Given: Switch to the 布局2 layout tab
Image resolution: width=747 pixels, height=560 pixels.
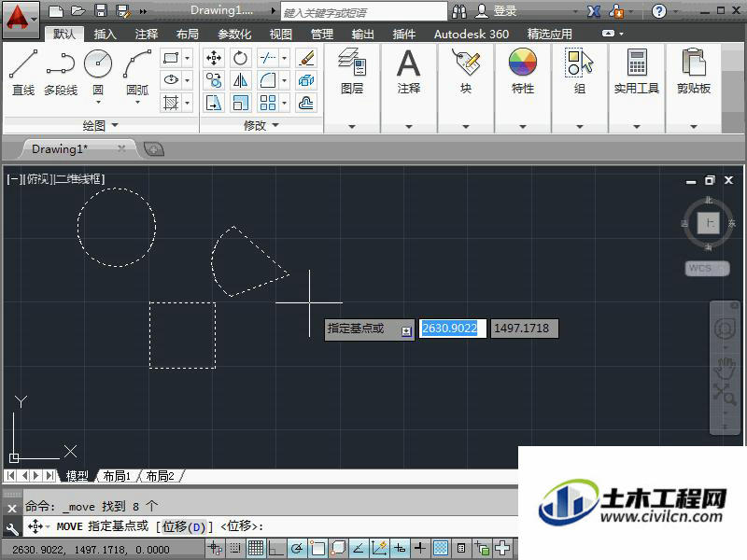Looking at the screenshot, I should [160, 476].
